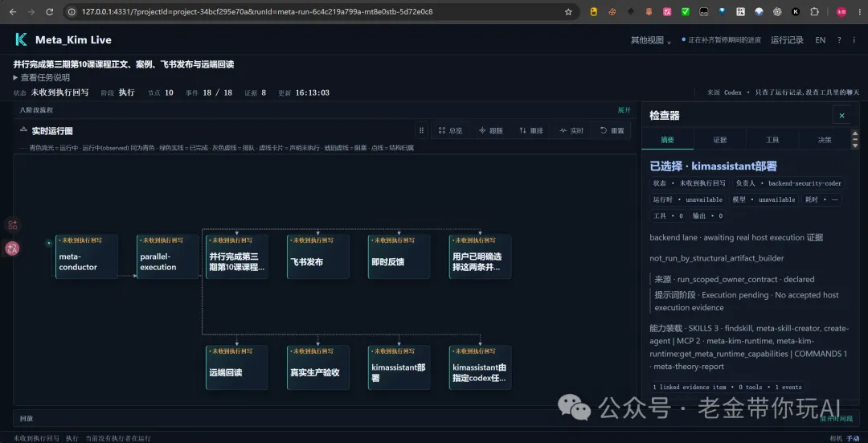Expand the replay timeline via 展开时间线
This screenshot has width=868, height=443.
point(836,419)
